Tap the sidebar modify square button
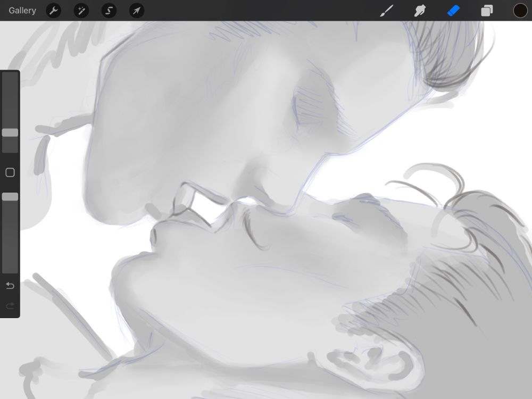The height and width of the screenshot is (399, 532). [x=10, y=172]
